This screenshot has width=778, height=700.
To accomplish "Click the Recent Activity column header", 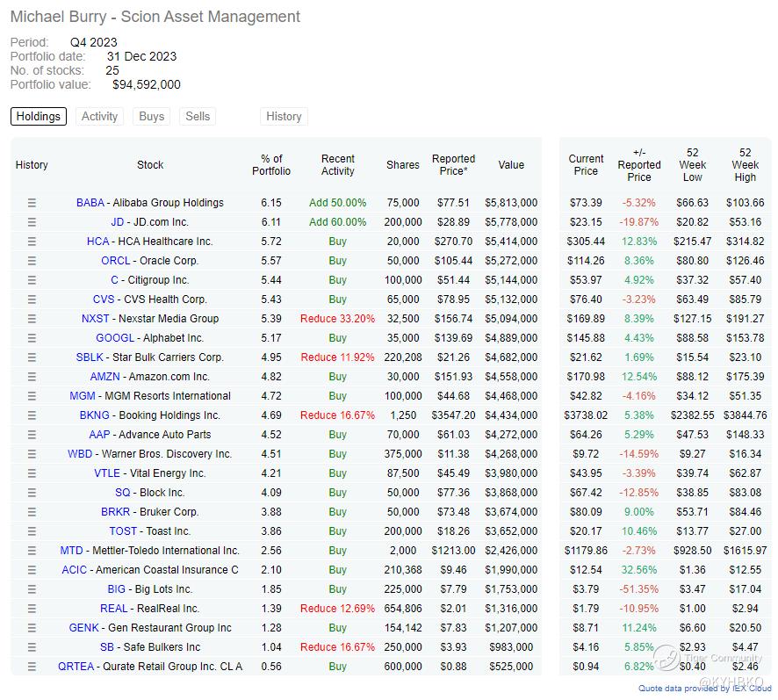I will (338, 164).
